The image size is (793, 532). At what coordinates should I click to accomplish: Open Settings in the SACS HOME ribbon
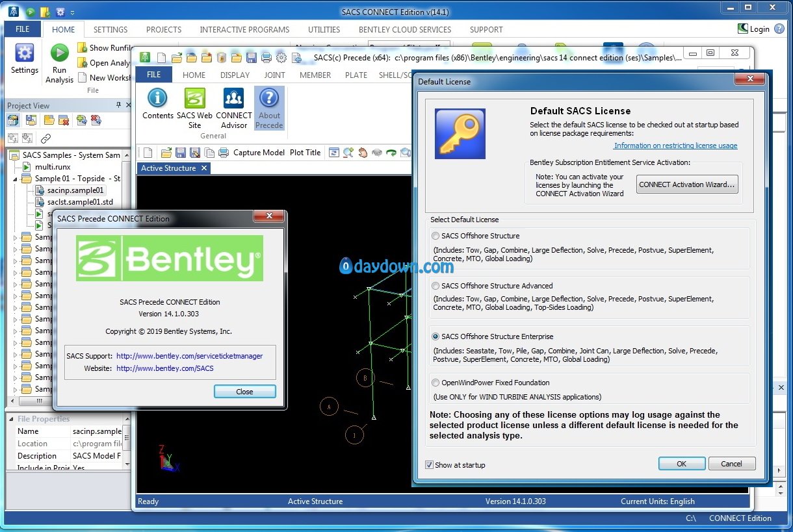(24, 59)
